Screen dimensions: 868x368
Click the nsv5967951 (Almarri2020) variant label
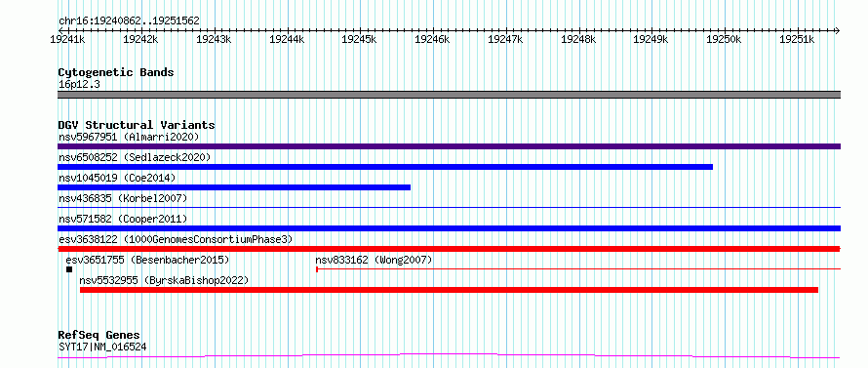tap(129, 137)
